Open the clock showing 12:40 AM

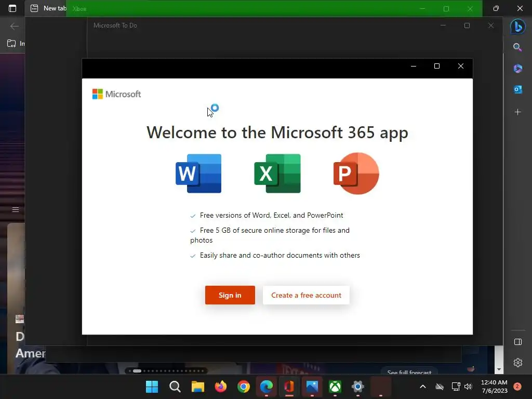[x=495, y=387]
